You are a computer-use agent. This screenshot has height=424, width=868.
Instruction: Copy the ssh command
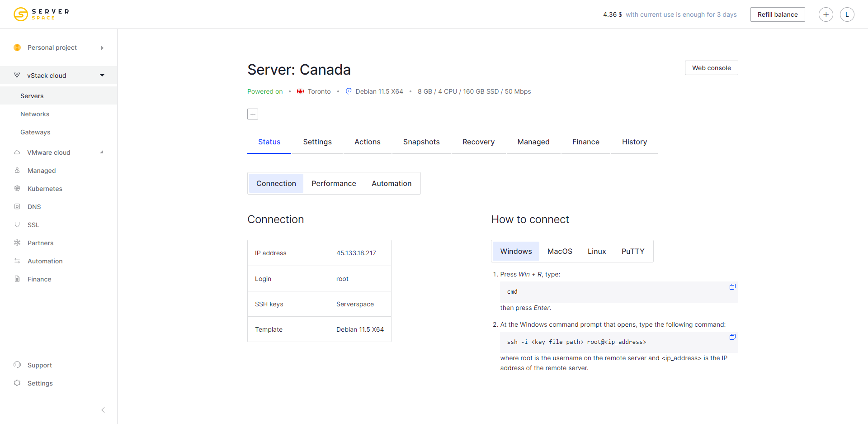(732, 337)
